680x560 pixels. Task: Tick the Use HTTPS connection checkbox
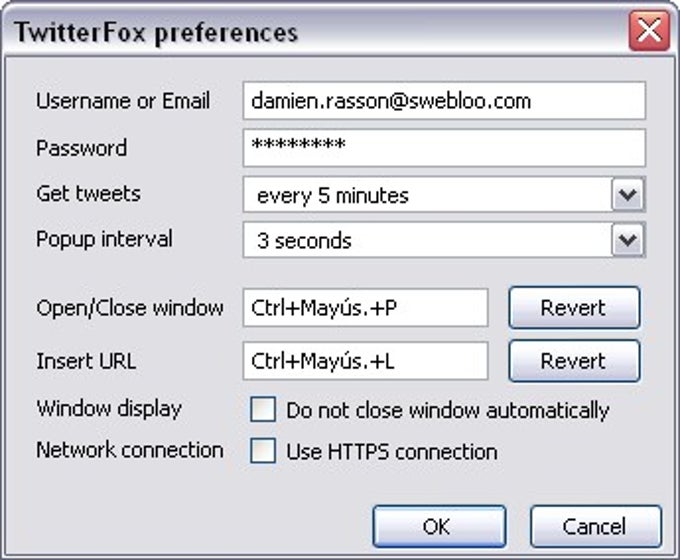263,451
